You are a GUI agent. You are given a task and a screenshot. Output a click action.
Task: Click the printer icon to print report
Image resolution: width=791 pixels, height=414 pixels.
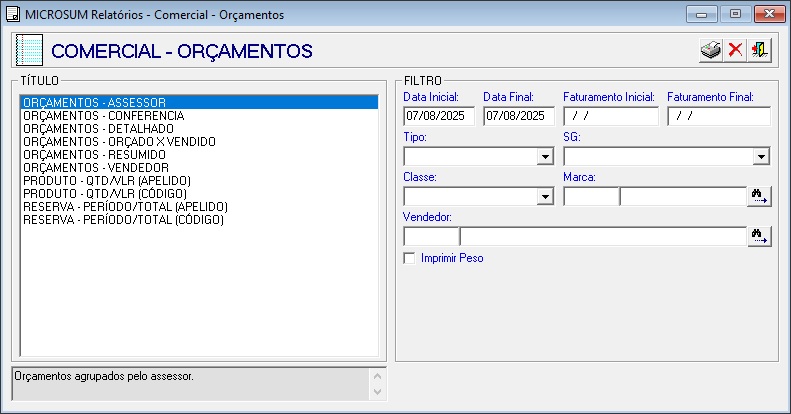(x=711, y=50)
